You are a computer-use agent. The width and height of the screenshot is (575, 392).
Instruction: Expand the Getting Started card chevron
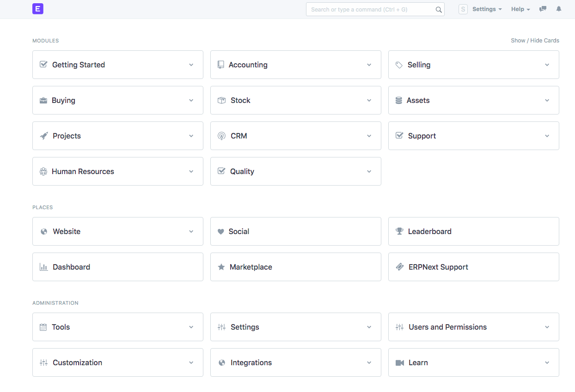tap(191, 65)
